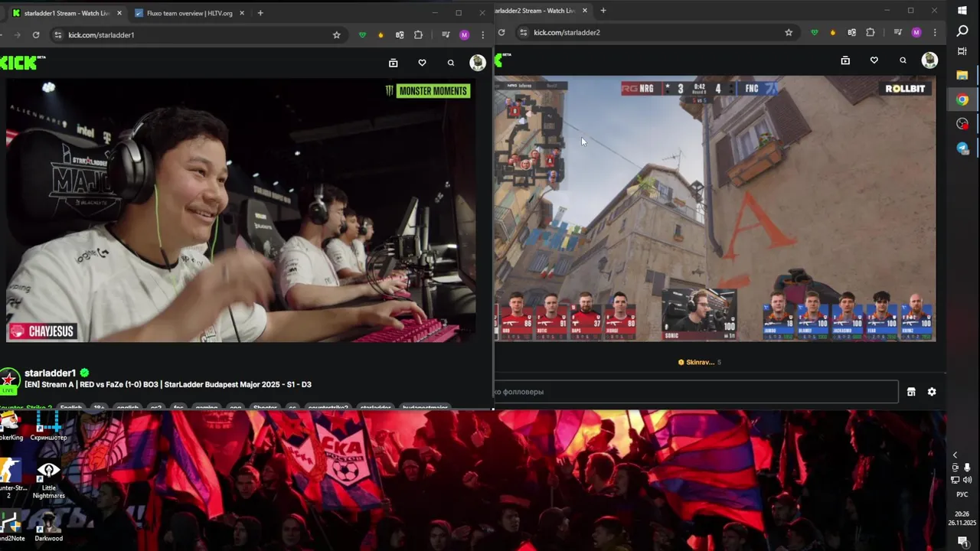Switch the РУС keyboard language indicator
The image size is (980, 551).
[x=962, y=494]
